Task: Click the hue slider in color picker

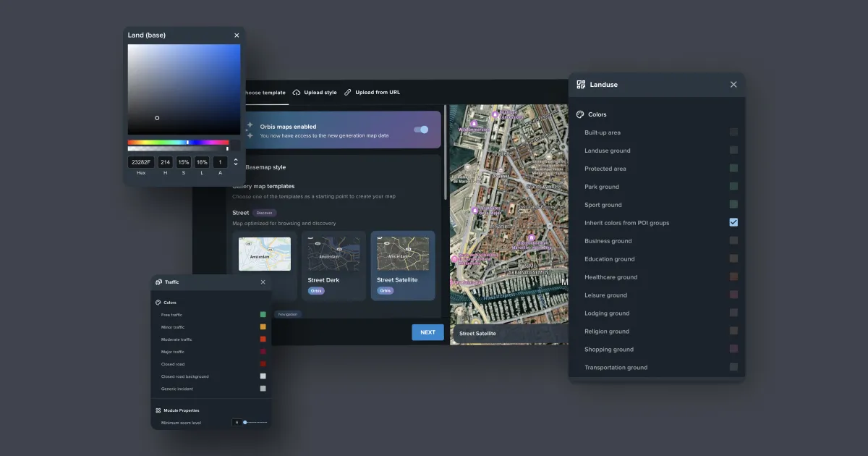Action: tap(179, 143)
